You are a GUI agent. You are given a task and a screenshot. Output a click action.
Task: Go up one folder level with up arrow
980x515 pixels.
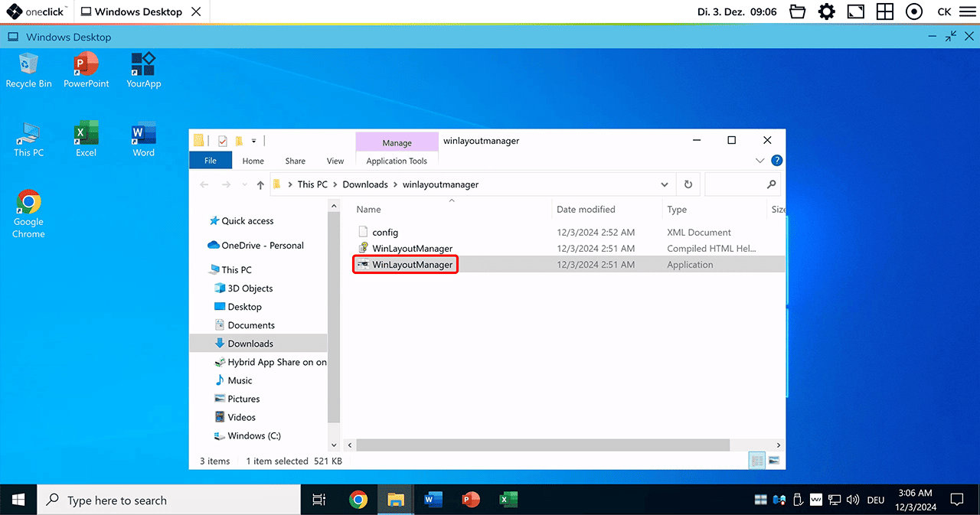pyautogui.click(x=260, y=184)
